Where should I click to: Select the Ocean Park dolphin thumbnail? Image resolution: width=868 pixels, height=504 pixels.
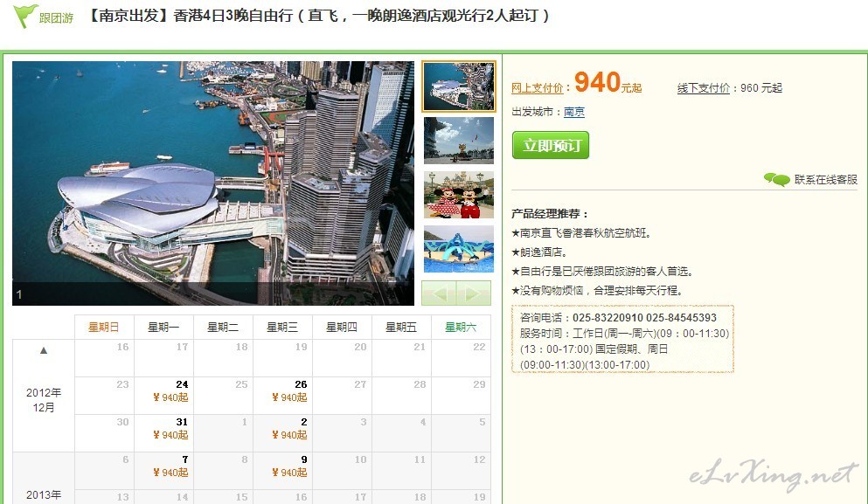(x=459, y=249)
